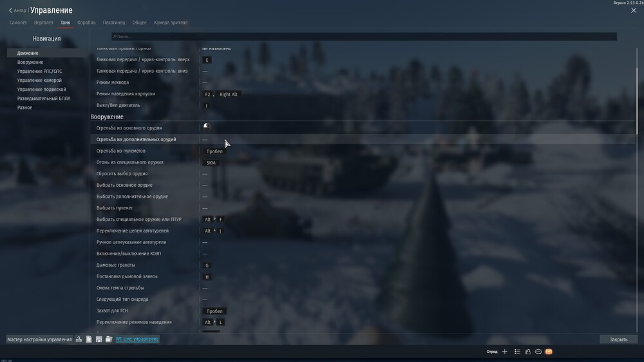The height and width of the screenshot is (362, 644).
Task: Click the 5КМ binding for Огонь из специального оружия
Action: click(211, 163)
